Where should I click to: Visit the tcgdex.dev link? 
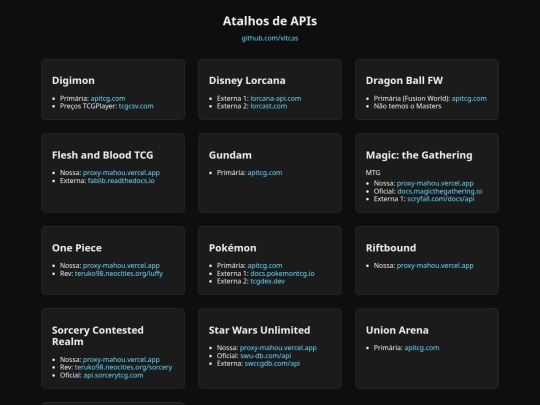click(x=268, y=281)
